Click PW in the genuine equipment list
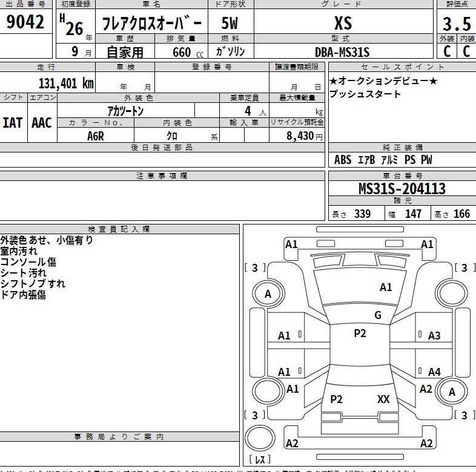 [x=426, y=160]
